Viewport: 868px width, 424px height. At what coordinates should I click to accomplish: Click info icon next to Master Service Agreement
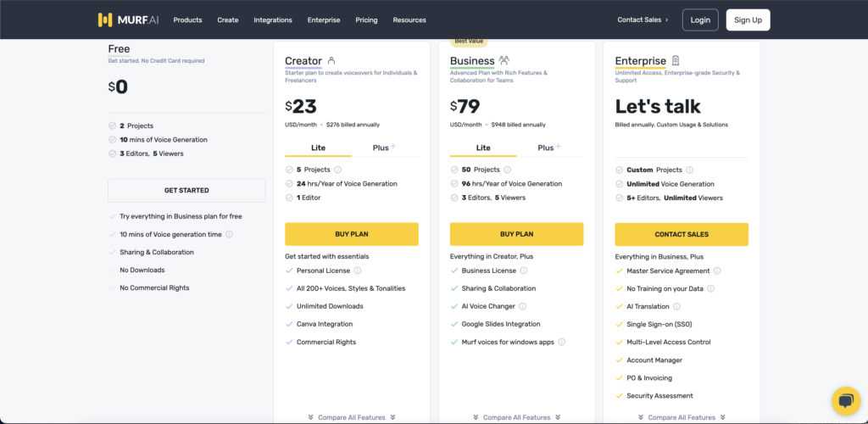[x=717, y=271]
